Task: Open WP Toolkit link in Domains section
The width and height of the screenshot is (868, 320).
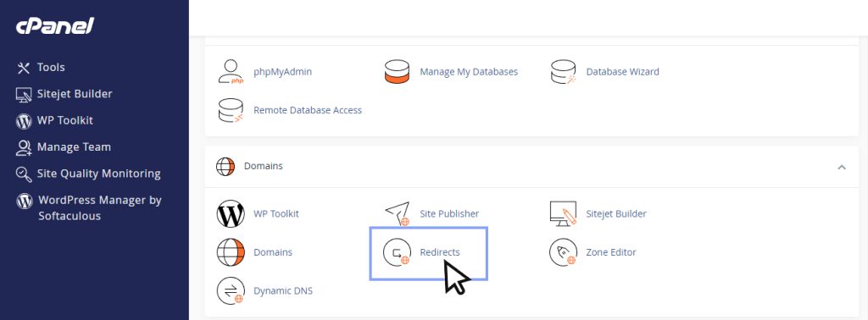Action: pyautogui.click(x=276, y=214)
